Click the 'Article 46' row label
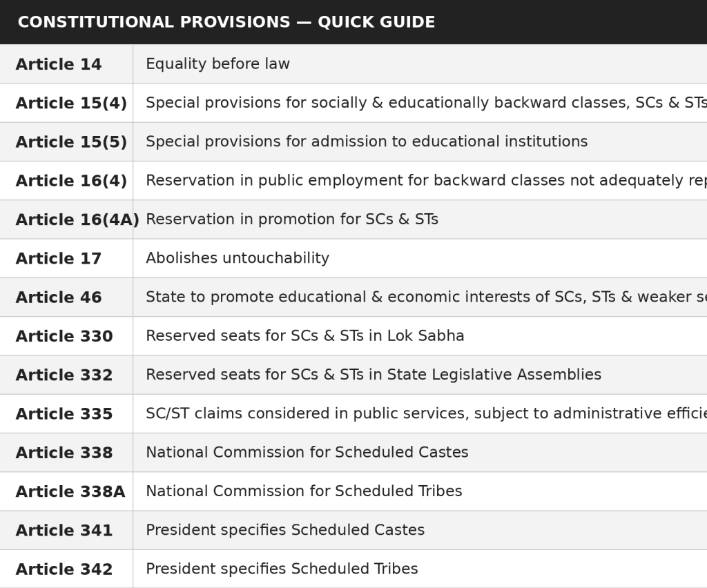707x588 pixels. tap(59, 297)
